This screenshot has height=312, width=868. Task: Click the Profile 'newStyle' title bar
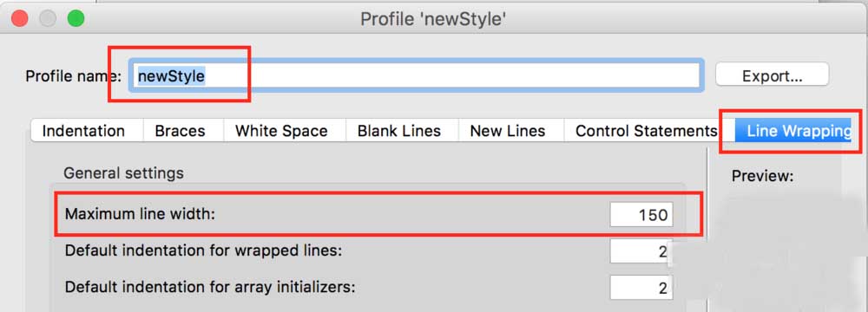coord(433,19)
